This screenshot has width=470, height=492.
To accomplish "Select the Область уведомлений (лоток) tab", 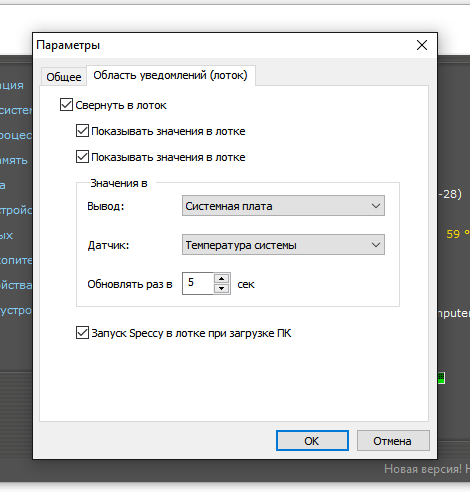I will [171, 75].
